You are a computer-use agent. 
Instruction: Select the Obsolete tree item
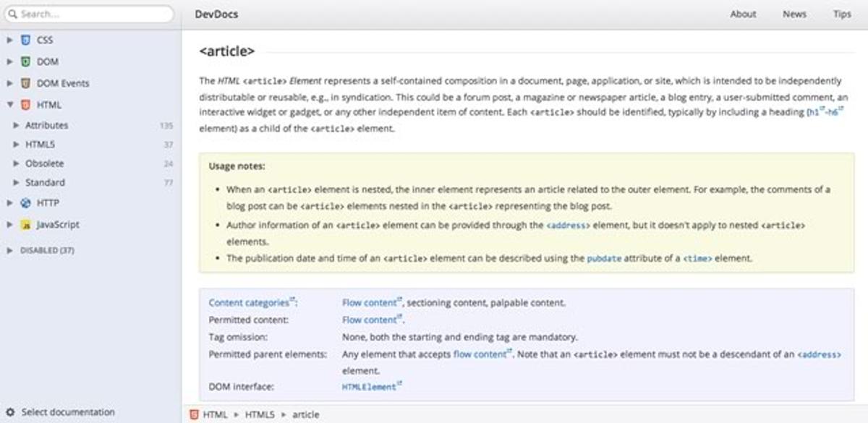click(x=45, y=163)
